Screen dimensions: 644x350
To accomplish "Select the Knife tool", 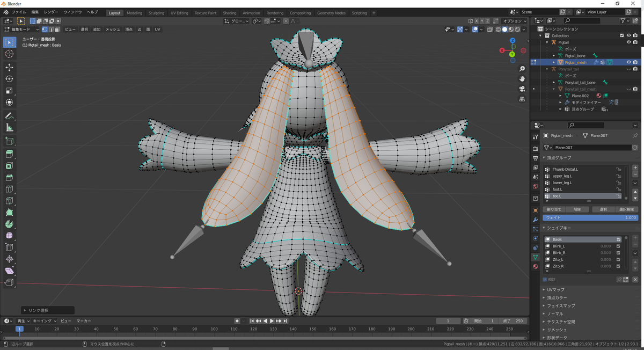I will 9,201.
